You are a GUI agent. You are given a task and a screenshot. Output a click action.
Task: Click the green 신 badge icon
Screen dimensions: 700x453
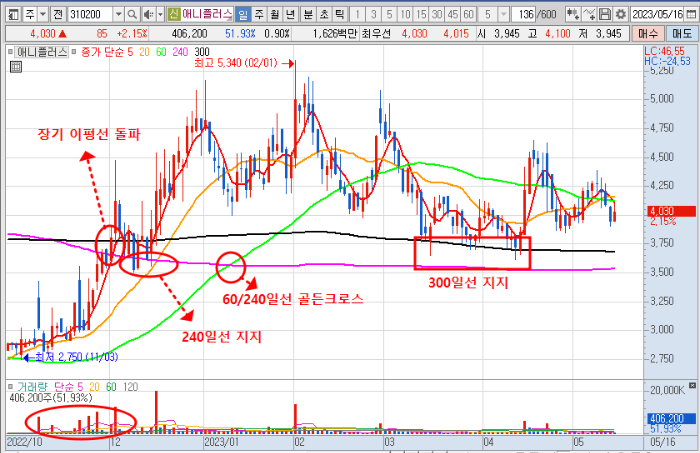tap(174, 15)
